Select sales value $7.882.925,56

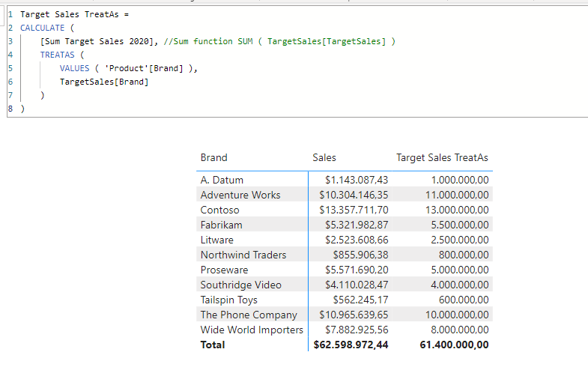[x=357, y=330]
